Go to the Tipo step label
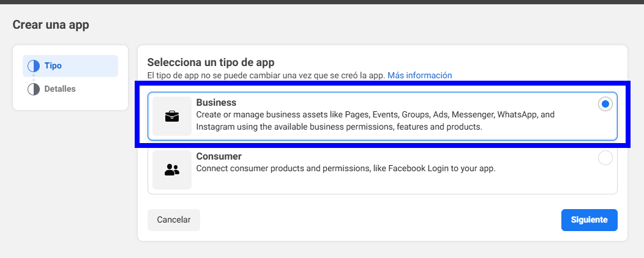This screenshot has width=644, height=258. coord(53,66)
